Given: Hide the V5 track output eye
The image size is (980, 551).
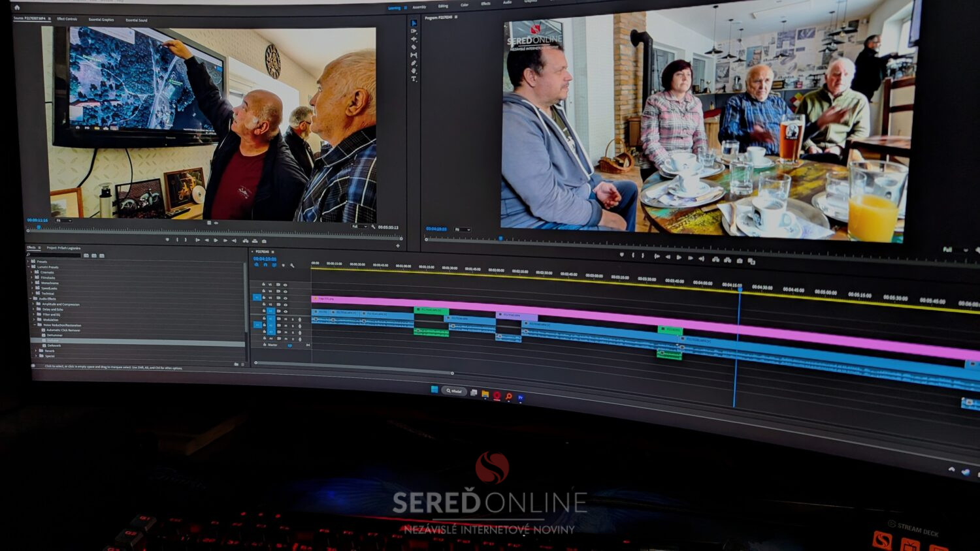Looking at the screenshot, I should pos(285,285).
